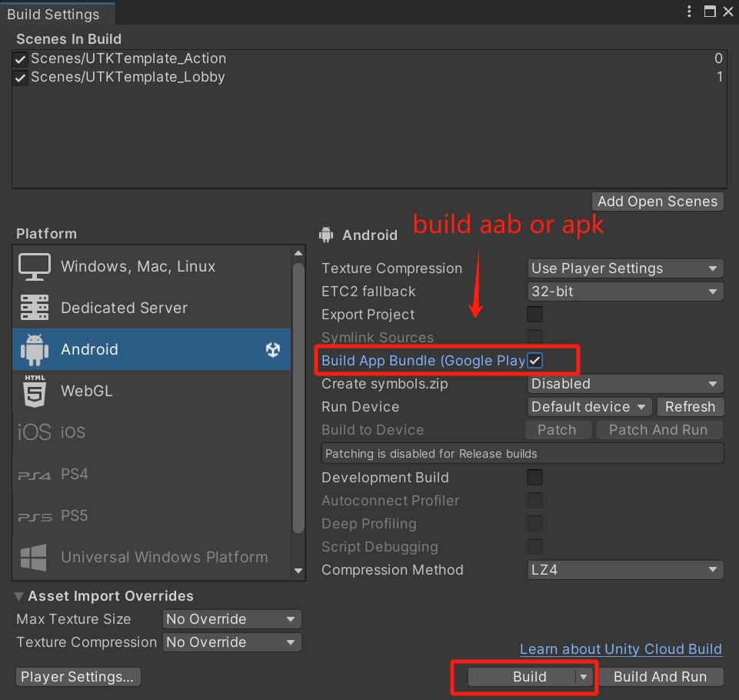
Task: Enable the Development Build checkbox
Action: [x=534, y=478]
